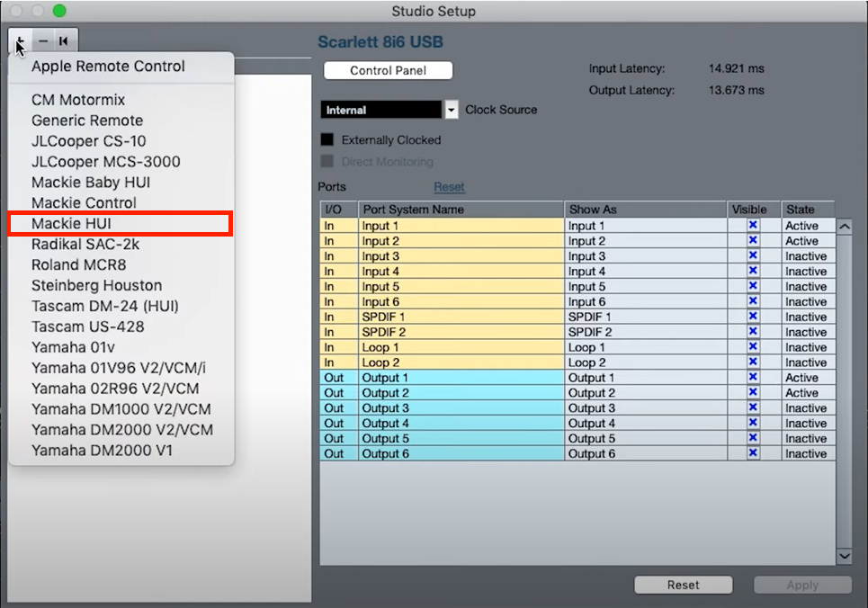868x608 pixels.
Task: Select Steinberg Houston device
Action: tap(96, 285)
